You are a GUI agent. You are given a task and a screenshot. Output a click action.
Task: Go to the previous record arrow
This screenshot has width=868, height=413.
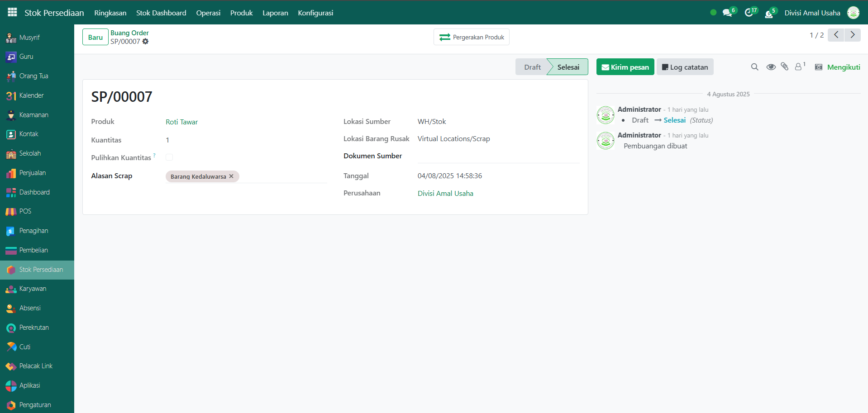click(836, 35)
